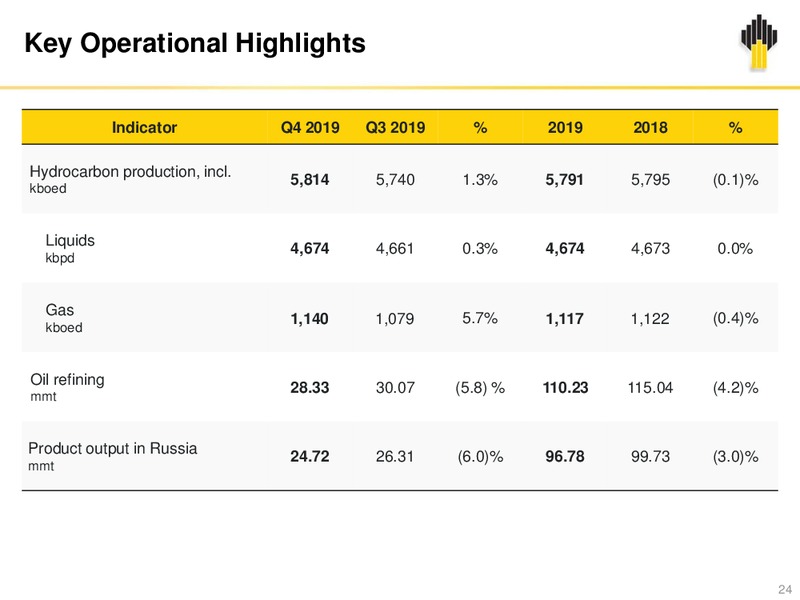The image size is (800, 600).
Task: Click Product output 2019 value '96.78'
Action: 565,456
